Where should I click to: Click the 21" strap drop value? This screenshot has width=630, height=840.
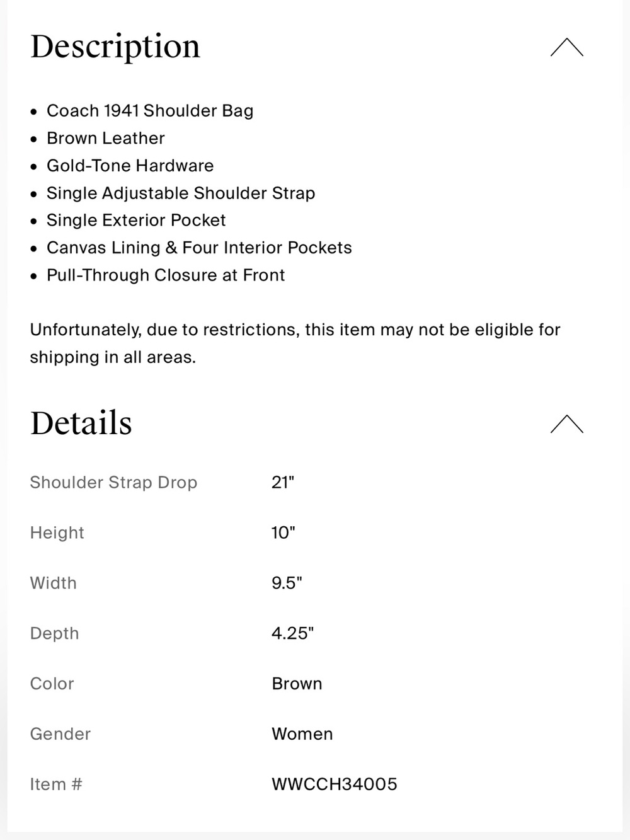pos(283,482)
